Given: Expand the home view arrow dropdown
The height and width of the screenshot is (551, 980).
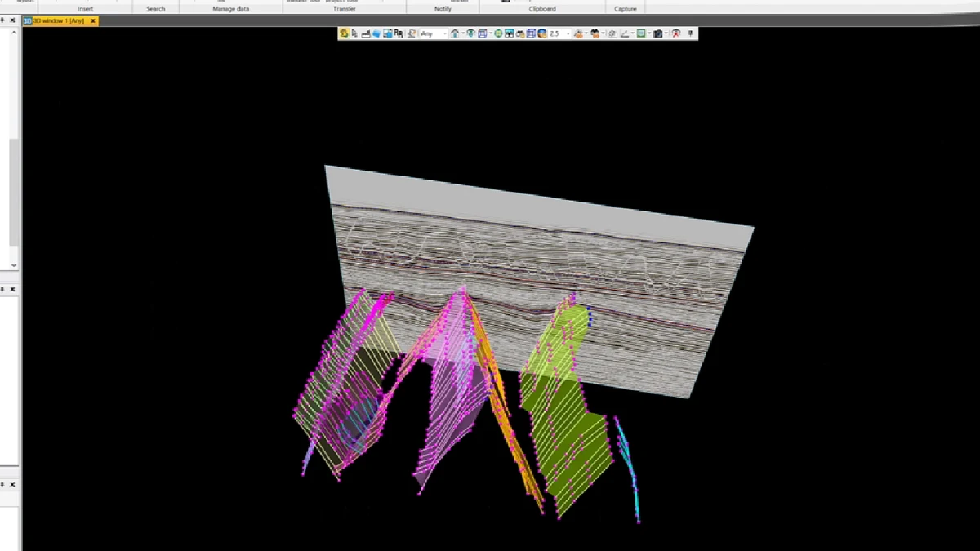Looking at the screenshot, I should 463,33.
